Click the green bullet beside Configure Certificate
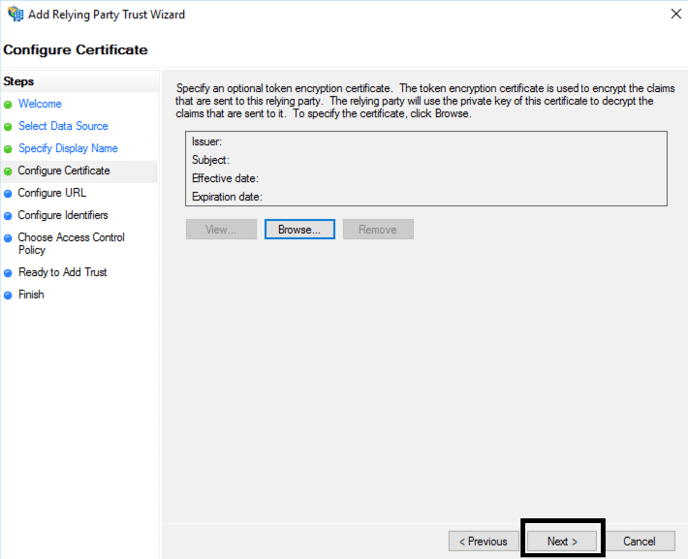The width and height of the screenshot is (688, 559). [8, 171]
